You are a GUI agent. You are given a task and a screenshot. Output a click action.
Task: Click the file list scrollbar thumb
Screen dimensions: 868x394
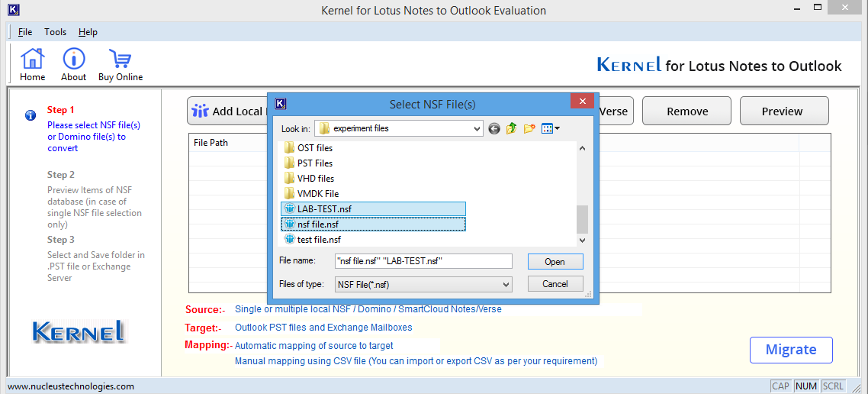pos(582,219)
